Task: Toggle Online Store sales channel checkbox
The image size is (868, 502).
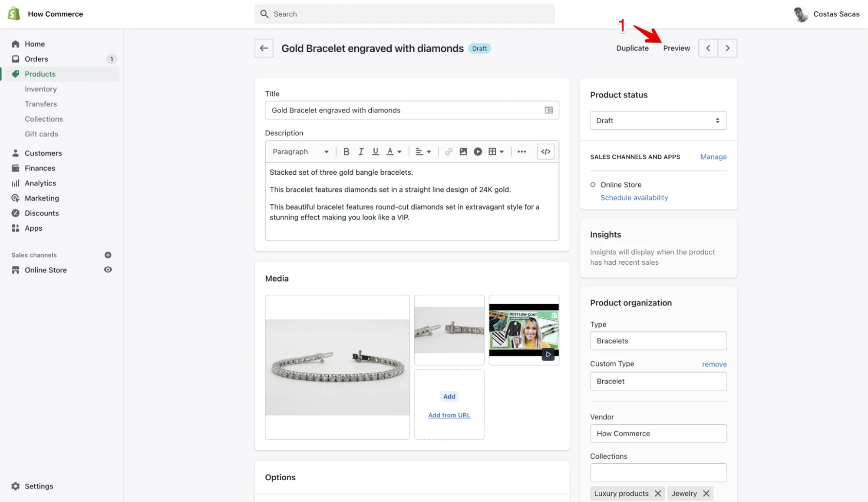Action: pos(592,184)
